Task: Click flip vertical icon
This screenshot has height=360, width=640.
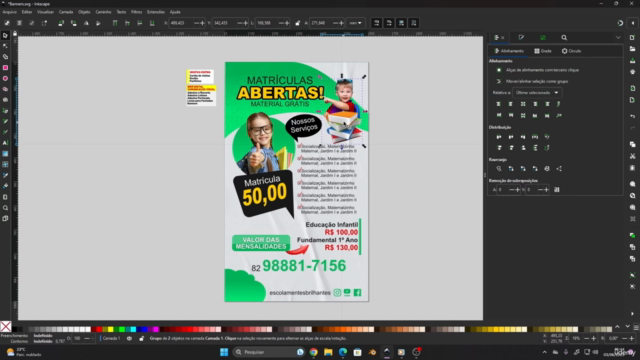Action: 98,23
